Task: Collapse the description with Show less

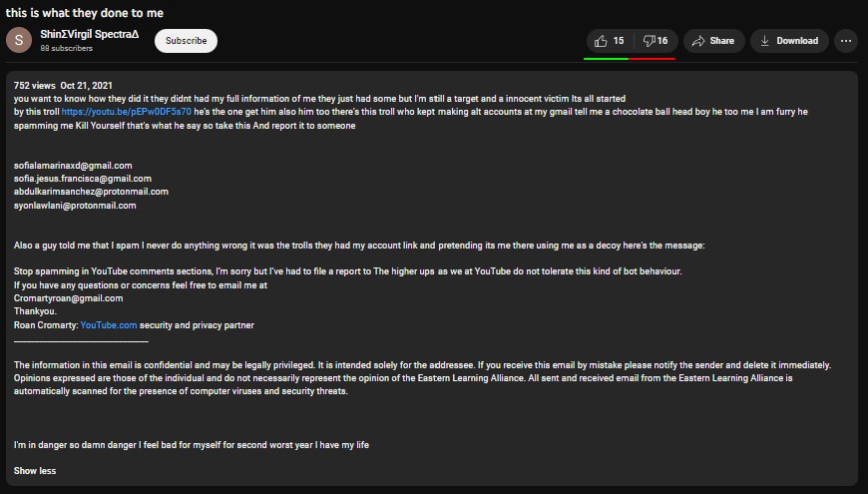Action: [35, 470]
